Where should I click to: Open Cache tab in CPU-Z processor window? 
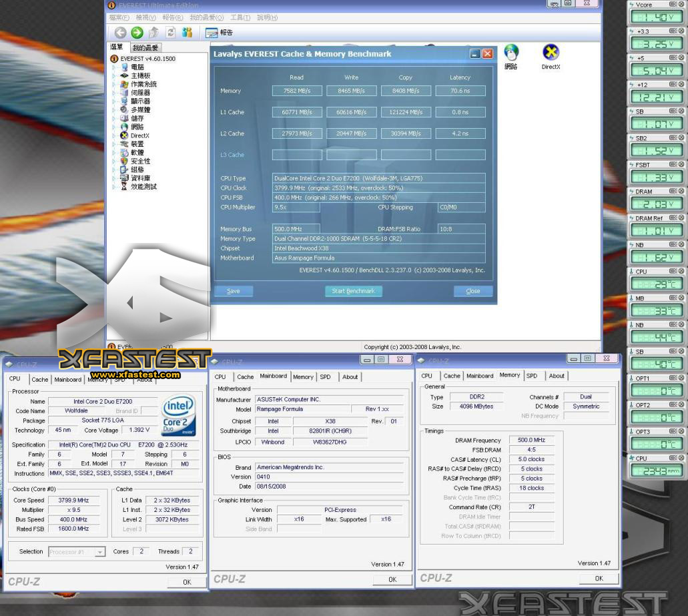(x=40, y=380)
